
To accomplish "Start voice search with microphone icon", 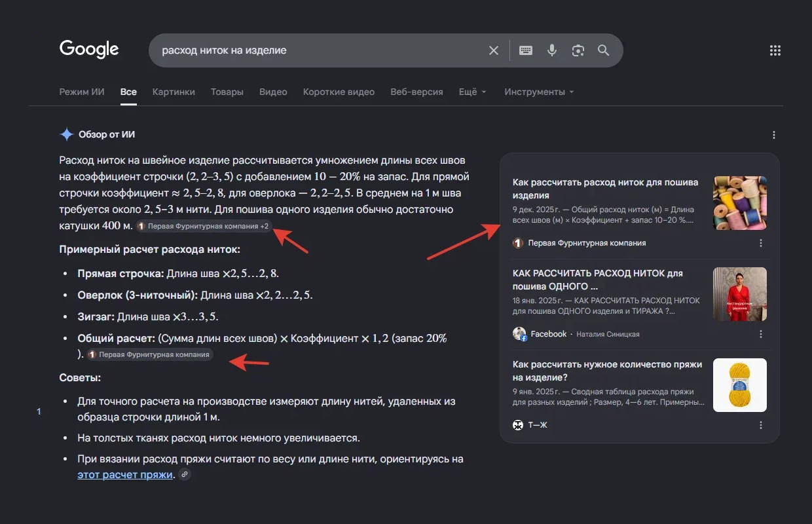I will [552, 50].
